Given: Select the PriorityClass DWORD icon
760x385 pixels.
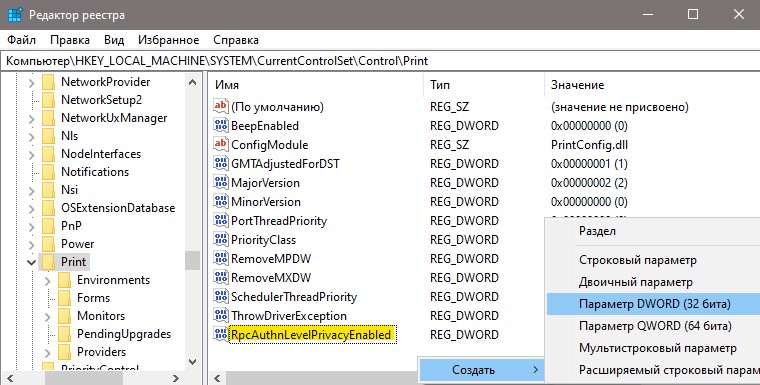Looking at the screenshot, I should tap(221, 240).
